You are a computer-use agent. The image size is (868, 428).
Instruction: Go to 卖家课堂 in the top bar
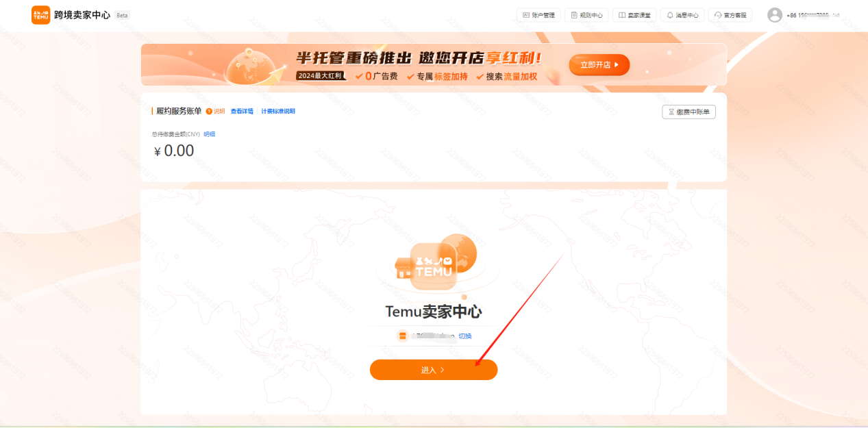(x=634, y=15)
